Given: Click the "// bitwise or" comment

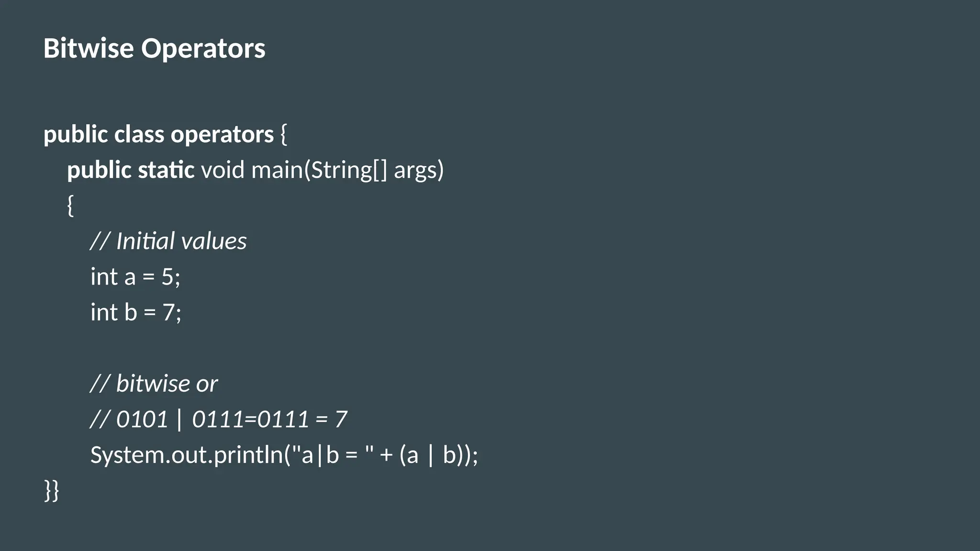Looking at the screenshot, I should (x=154, y=384).
